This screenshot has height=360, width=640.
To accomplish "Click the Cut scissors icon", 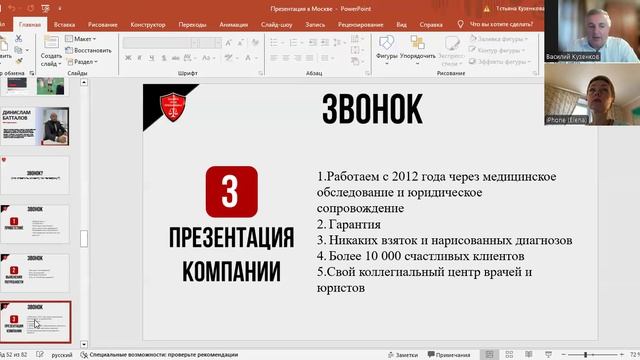I will pyautogui.click(x=18, y=39).
